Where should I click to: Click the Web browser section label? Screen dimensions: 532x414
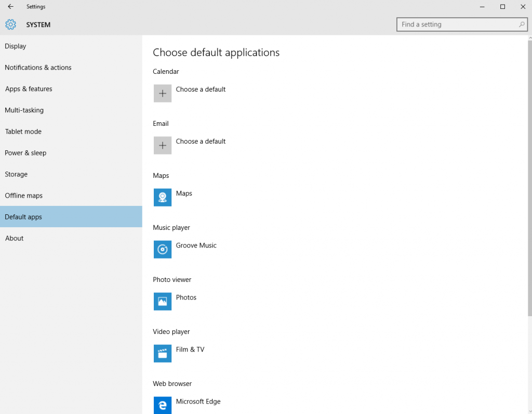click(172, 384)
